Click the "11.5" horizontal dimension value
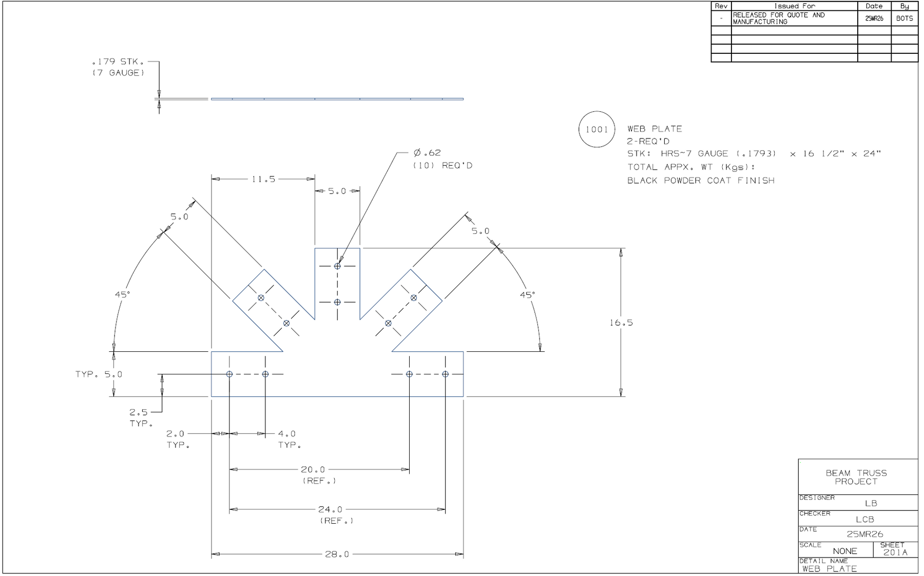This screenshot has width=924, height=576. [263, 179]
